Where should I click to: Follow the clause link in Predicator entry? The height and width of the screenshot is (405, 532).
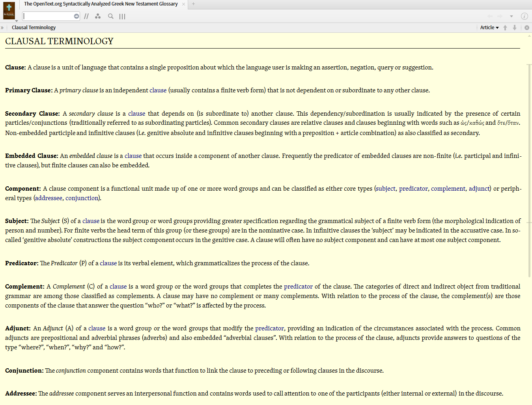[x=108, y=263]
